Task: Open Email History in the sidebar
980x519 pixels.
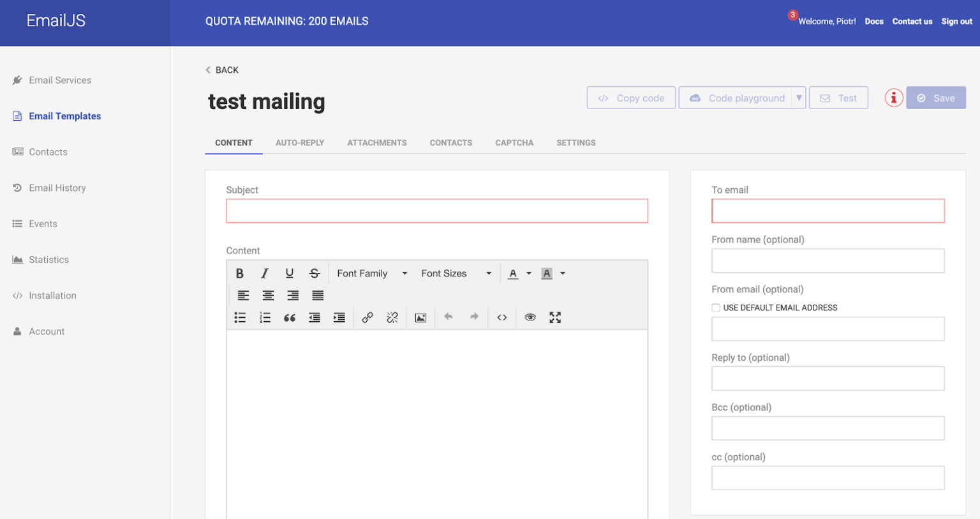Action: [57, 188]
